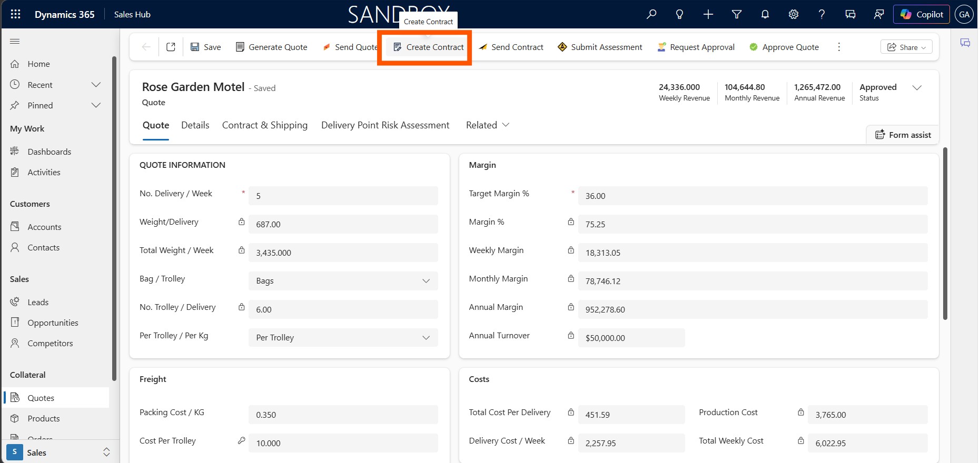Click the Annual Turnover lock icon

(x=571, y=336)
